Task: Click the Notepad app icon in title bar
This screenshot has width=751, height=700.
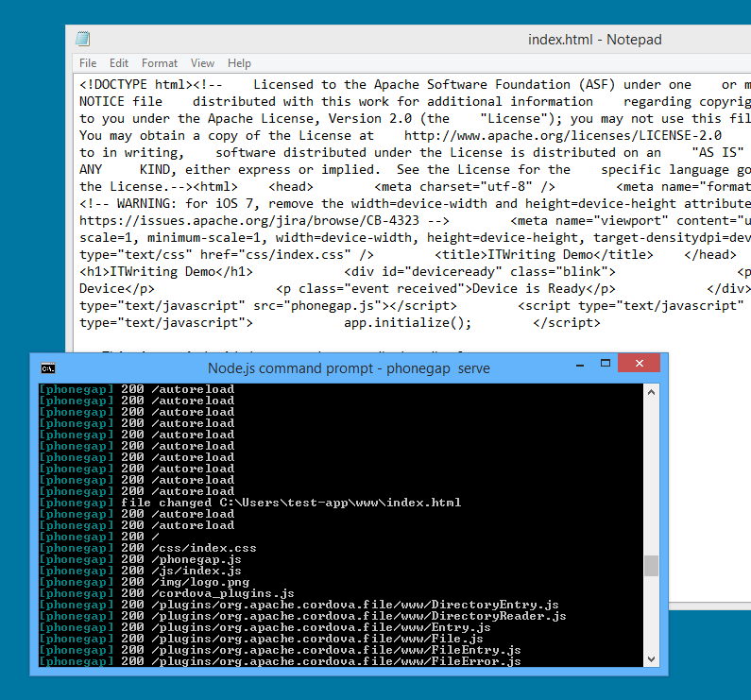Action: [83, 39]
